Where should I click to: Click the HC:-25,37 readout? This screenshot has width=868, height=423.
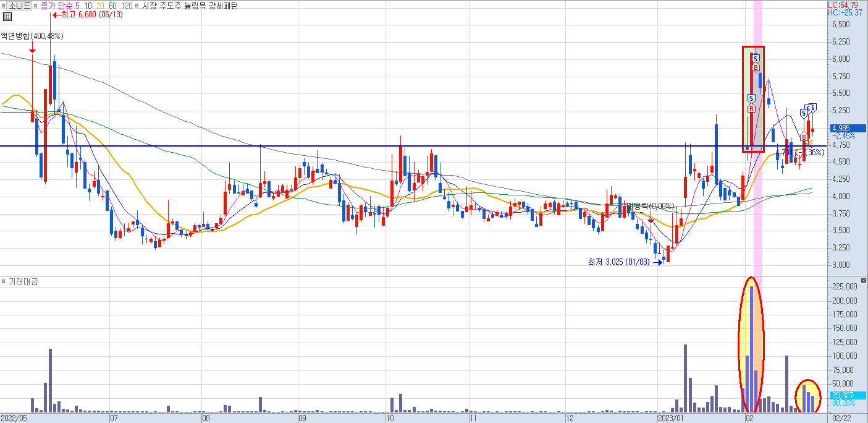tap(845, 13)
